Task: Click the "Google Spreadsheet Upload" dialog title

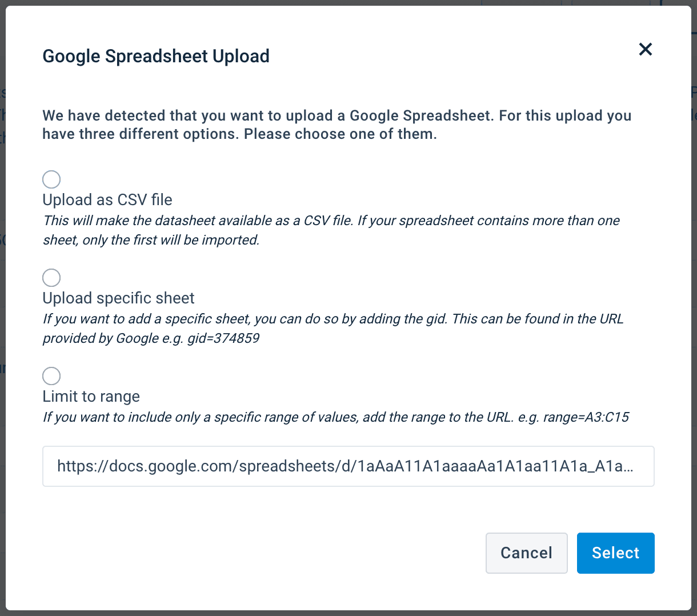Action: click(x=156, y=56)
